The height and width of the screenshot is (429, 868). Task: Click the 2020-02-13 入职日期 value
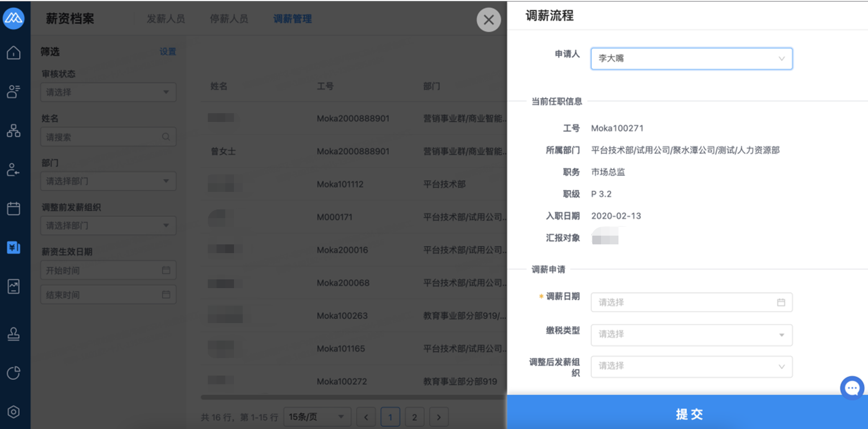pos(616,216)
